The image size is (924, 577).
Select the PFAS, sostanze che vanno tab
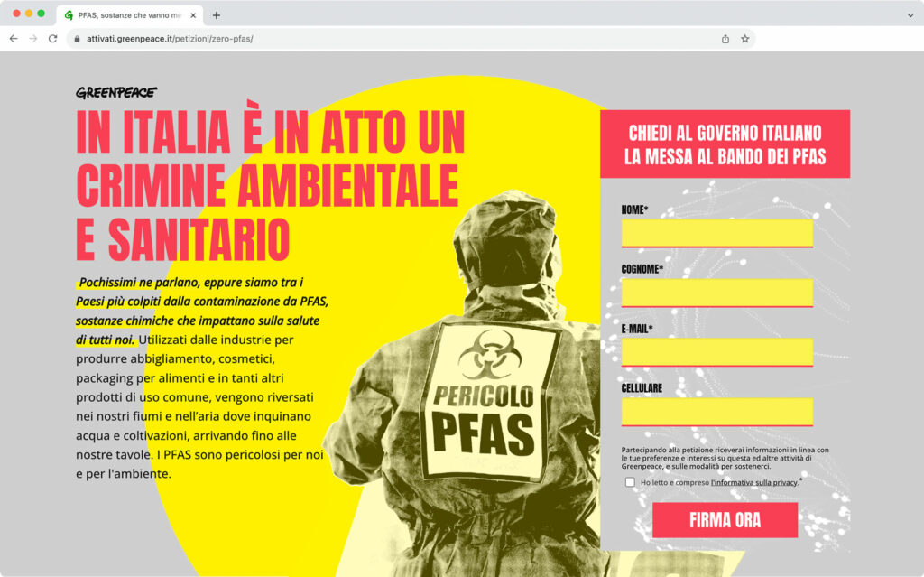(130, 15)
